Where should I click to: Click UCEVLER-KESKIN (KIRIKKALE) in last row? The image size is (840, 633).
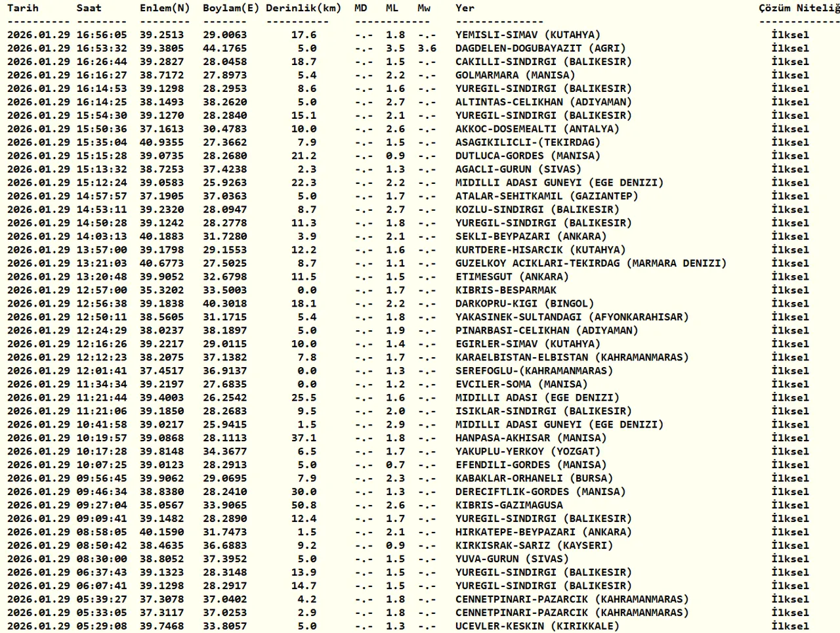pyautogui.click(x=537, y=626)
